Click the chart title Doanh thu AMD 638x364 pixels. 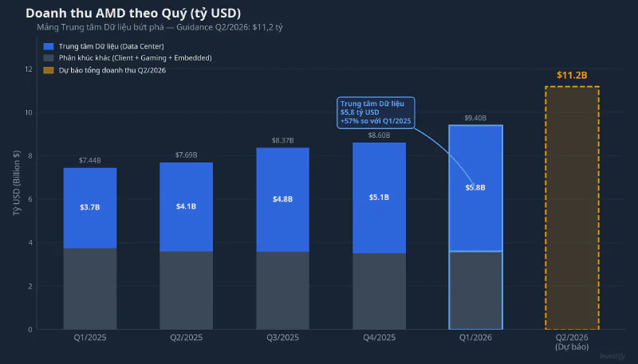[133, 13]
